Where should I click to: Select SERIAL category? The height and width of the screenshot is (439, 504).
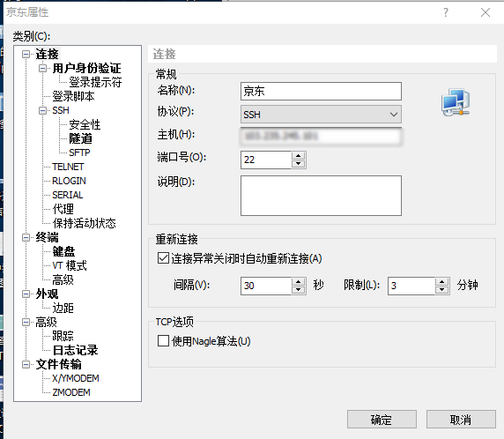click(68, 195)
